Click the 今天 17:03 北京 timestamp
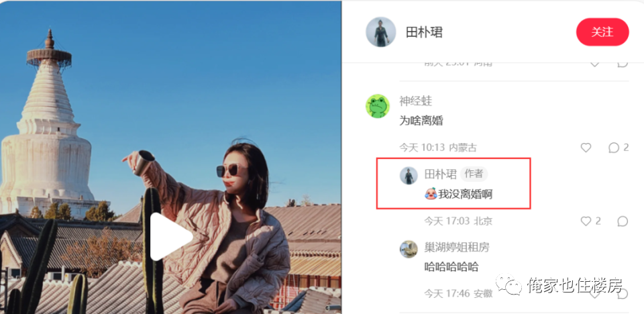The height and width of the screenshot is (314, 644). tap(458, 221)
